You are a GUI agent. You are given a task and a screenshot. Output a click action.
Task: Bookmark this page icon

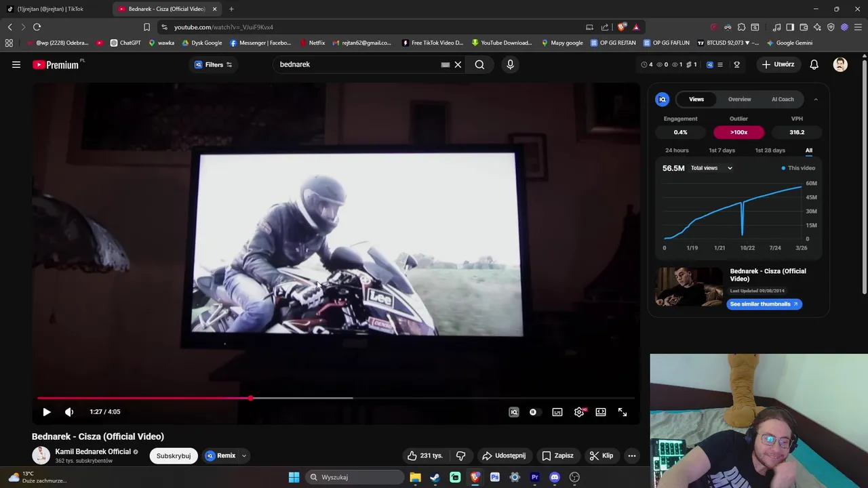coord(146,27)
